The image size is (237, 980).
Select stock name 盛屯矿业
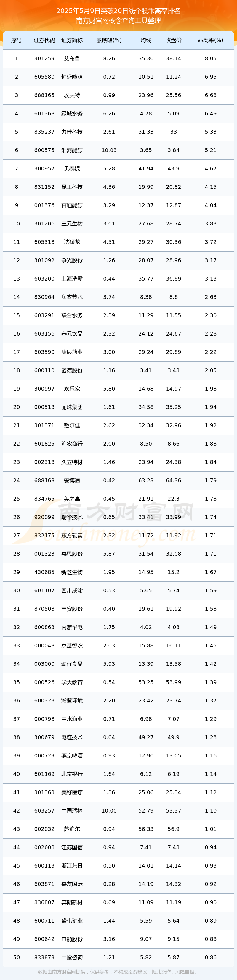pyautogui.click(x=72, y=921)
